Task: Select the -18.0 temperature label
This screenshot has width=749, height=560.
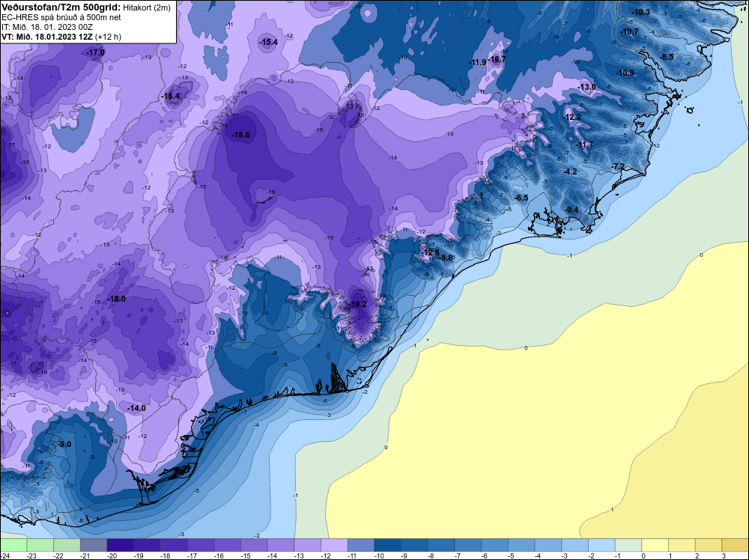Action: (x=117, y=299)
